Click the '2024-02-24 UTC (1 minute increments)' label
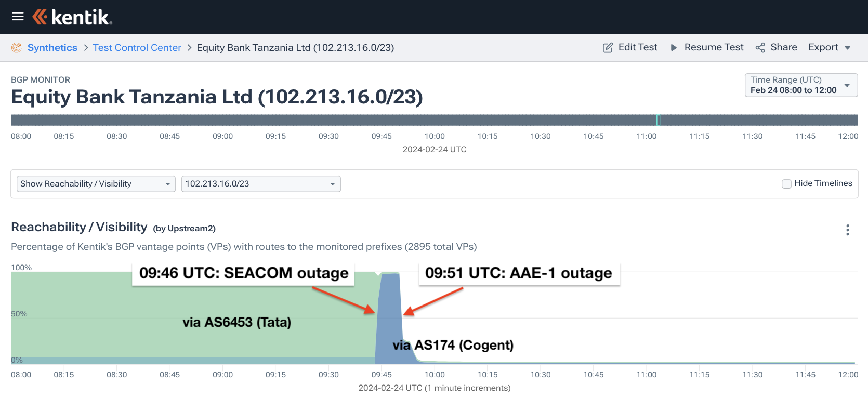 pyautogui.click(x=435, y=388)
